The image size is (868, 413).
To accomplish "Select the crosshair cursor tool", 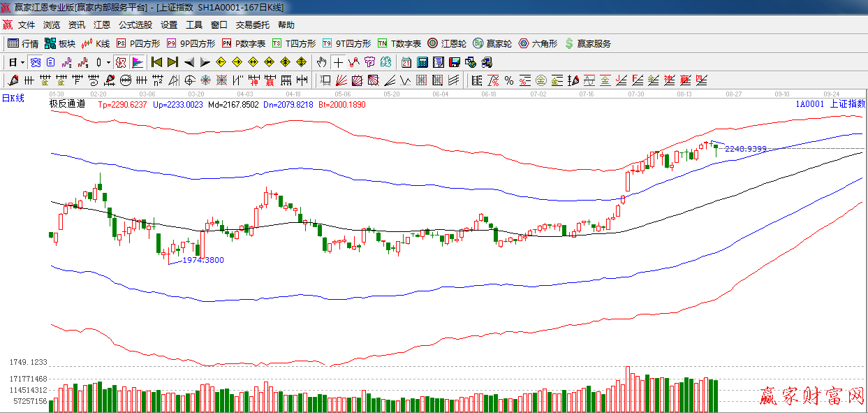I will (338, 62).
